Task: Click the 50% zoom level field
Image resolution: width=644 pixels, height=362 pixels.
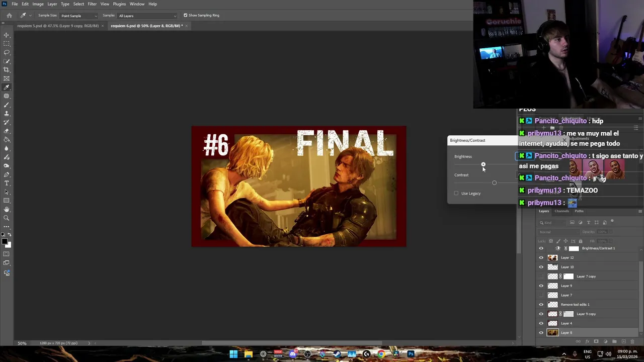Action: tap(22, 343)
